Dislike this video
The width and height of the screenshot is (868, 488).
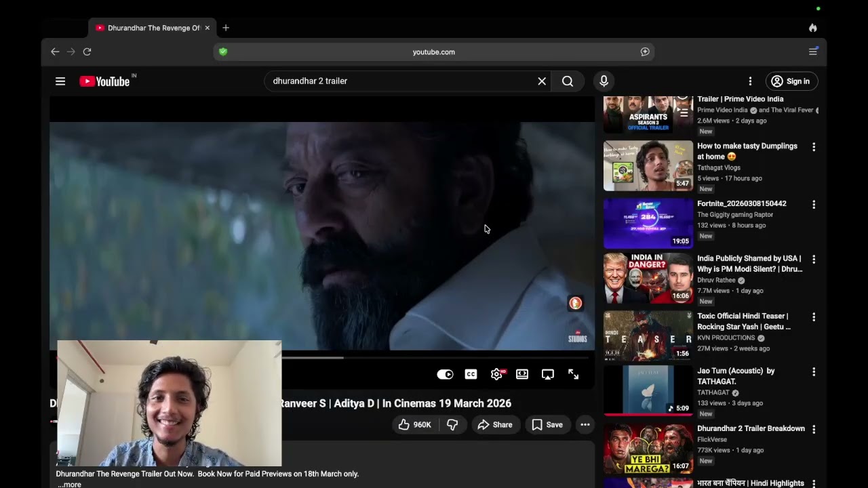(x=452, y=425)
